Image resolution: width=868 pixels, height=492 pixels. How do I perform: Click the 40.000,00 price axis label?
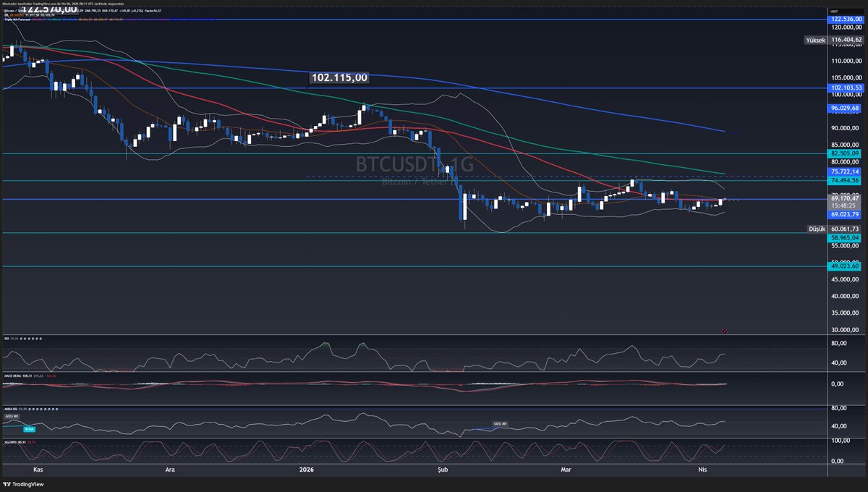coord(846,296)
